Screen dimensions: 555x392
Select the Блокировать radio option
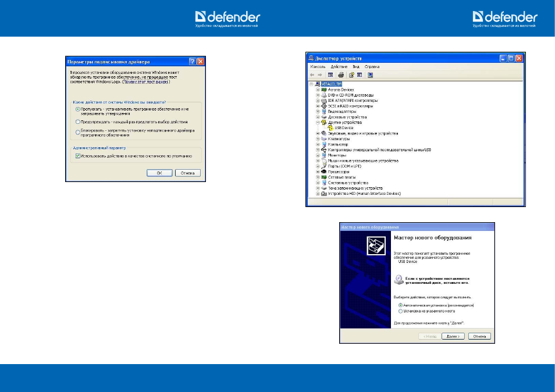pos(77,133)
